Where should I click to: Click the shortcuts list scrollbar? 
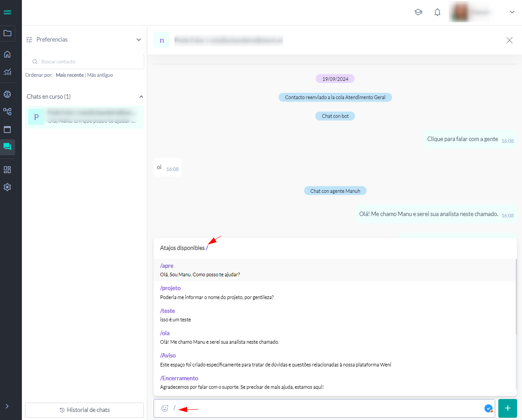click(x=516, y=296)
